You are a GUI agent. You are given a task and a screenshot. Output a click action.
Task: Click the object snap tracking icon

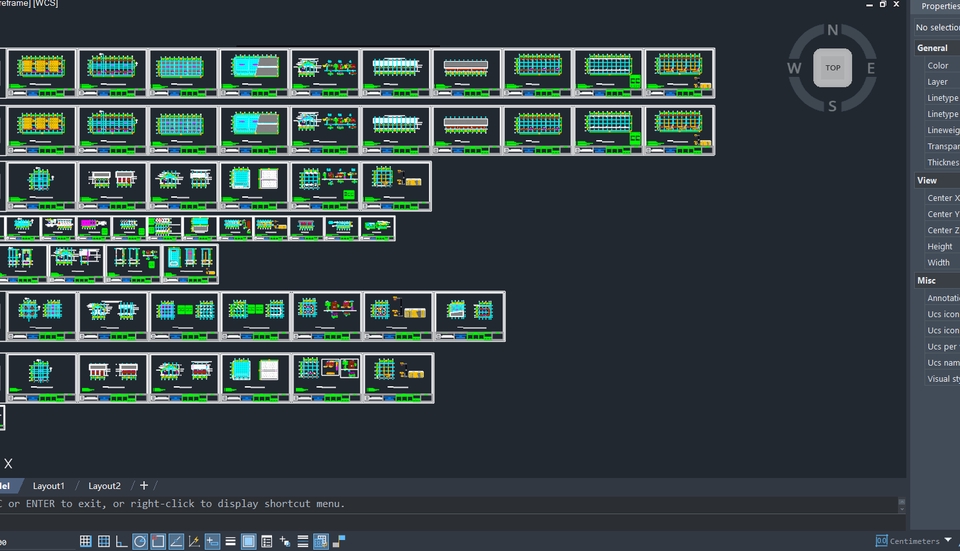[x=176, y=541]
